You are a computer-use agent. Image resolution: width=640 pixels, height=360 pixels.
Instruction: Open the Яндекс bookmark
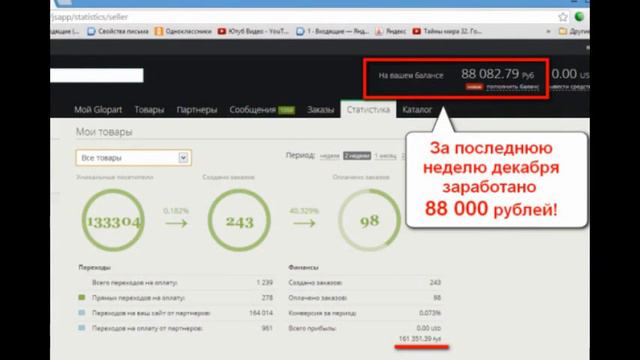(391, 31)
